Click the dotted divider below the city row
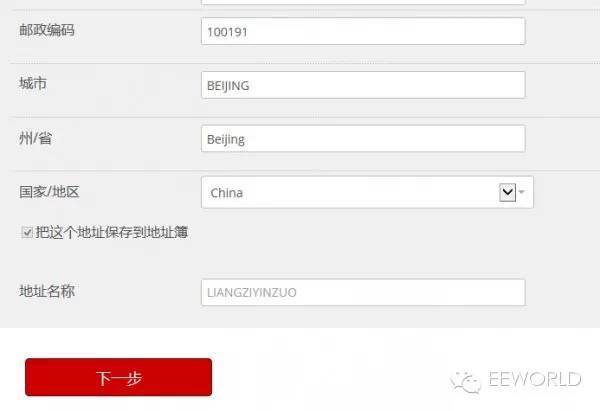Viewport: 600px width, 411px height. coord(305,117)
